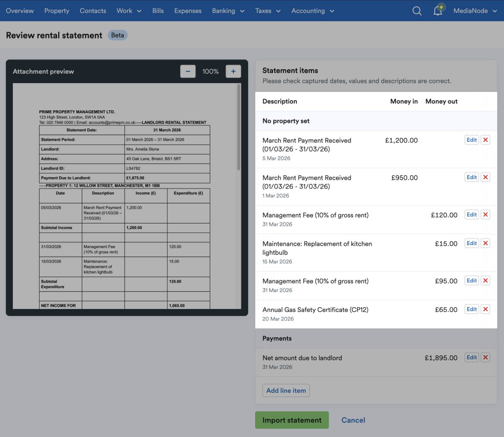504x437 pixels.
Task: Go to the Overview tab
Action: click(x=20, y=11)
